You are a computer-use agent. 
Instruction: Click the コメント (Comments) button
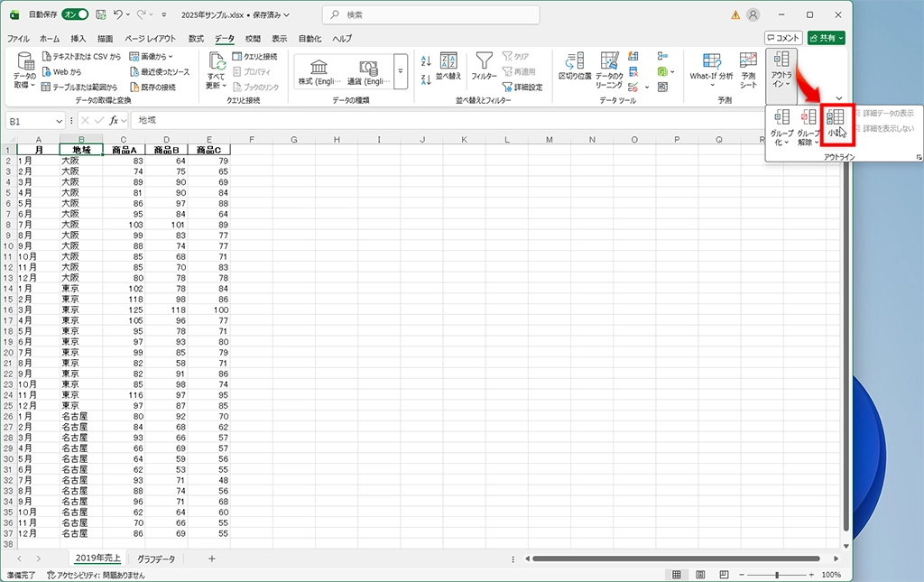click(x=782, y=38)
